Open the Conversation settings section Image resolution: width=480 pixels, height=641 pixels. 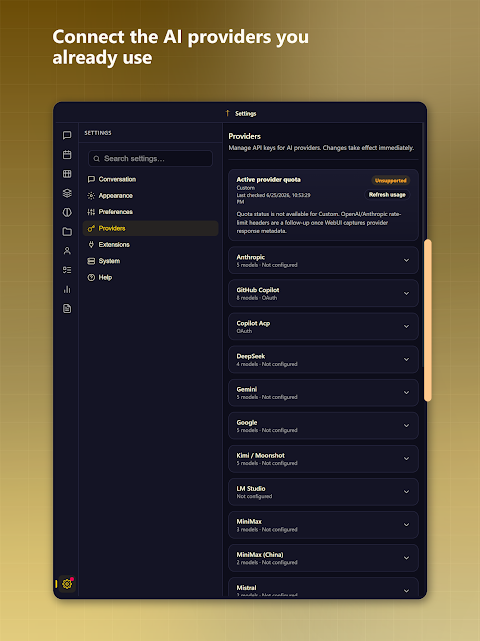150,179
